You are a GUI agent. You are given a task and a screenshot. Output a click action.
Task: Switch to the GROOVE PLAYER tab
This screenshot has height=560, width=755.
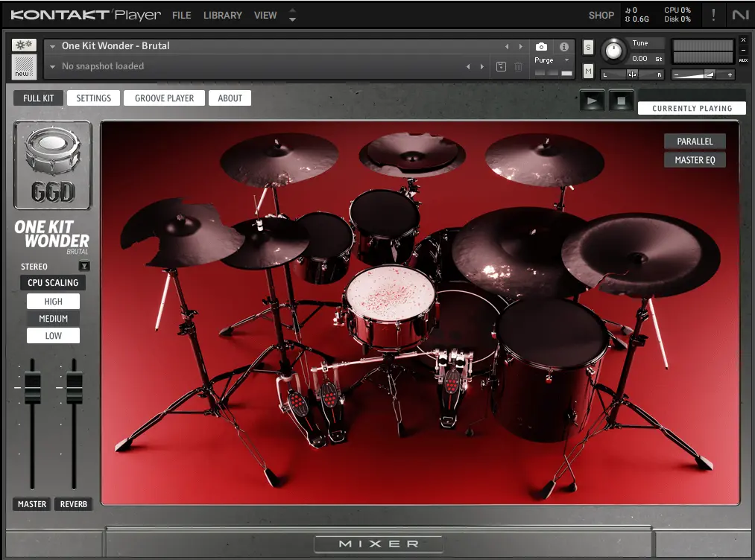164,98
